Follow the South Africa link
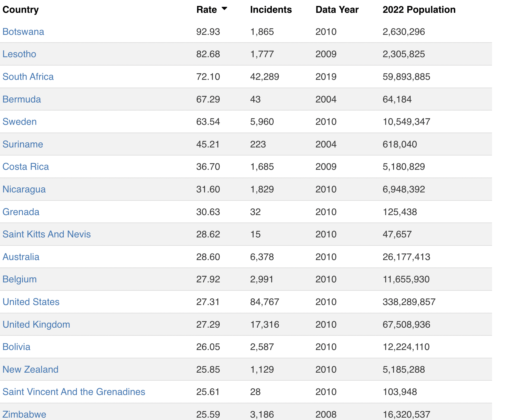The height and width of the screenshot is (420, 509). point(28,77)
